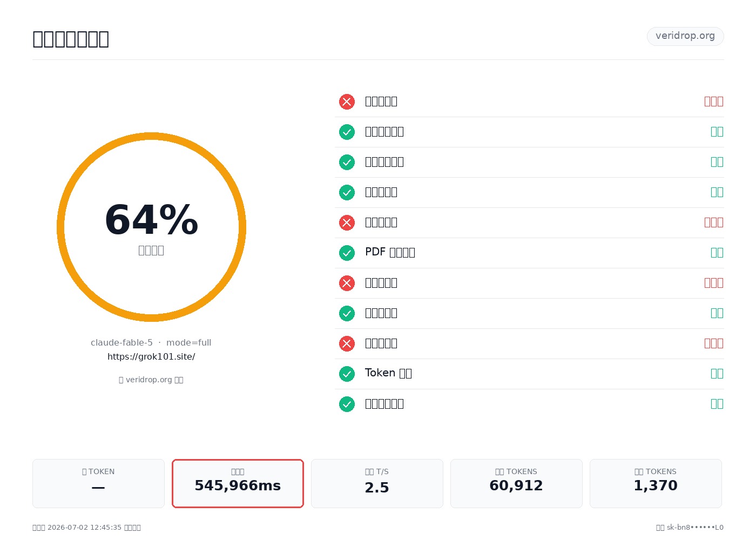The width and height of the screenshot is (756, 540).
Task: Select the 60,912 tokens stat card
Action: [516, 483]
